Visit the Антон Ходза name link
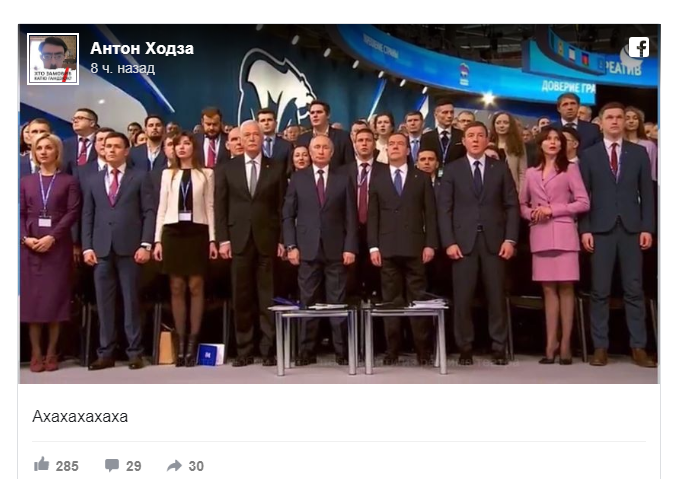674x479 pixels. point(142,48)
